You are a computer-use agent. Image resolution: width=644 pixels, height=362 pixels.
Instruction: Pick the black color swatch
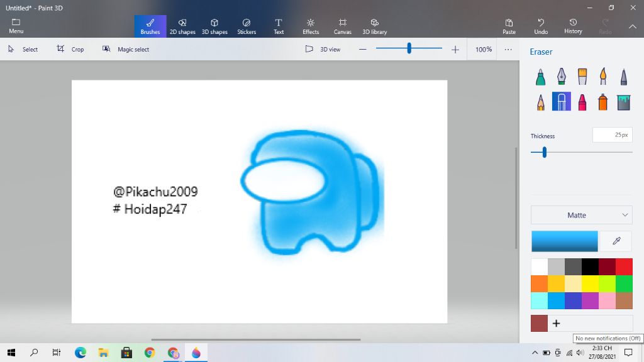[590, 266]
